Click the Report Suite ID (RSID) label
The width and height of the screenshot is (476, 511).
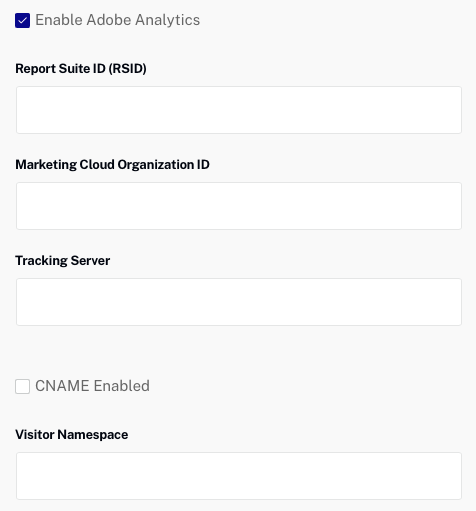click(x=81, y=69)
